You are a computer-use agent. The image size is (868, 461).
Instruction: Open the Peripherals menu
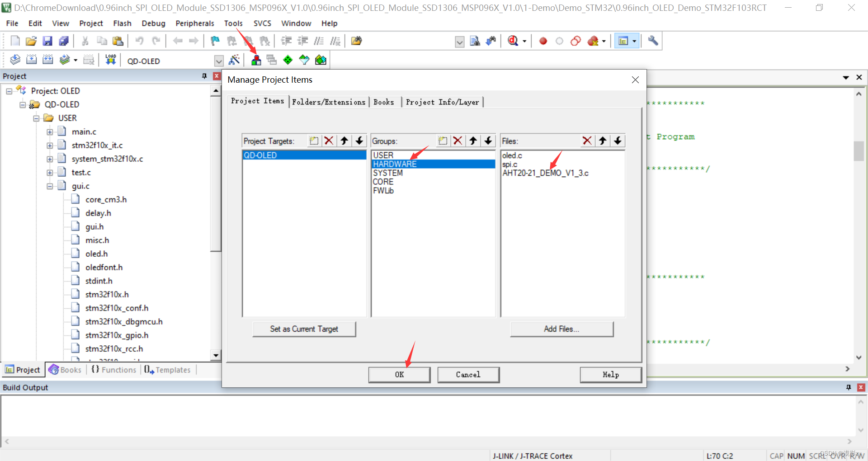[195, 23]
